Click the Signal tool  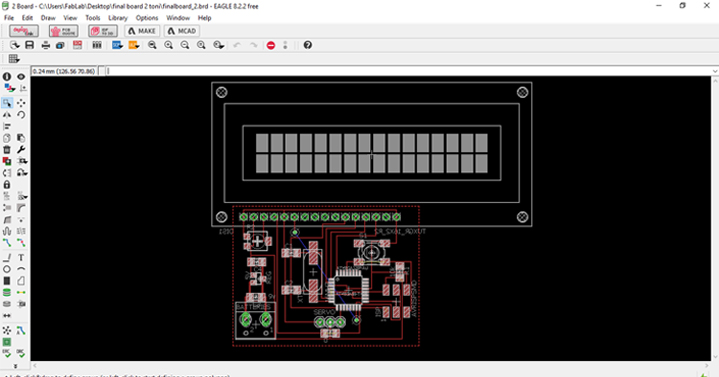(21, 292)
